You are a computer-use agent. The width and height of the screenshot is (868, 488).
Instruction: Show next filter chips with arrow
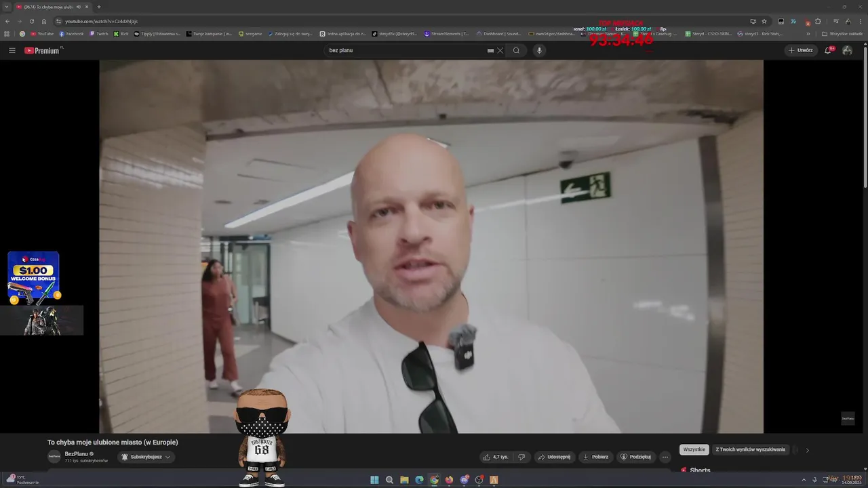pos(807,450)
